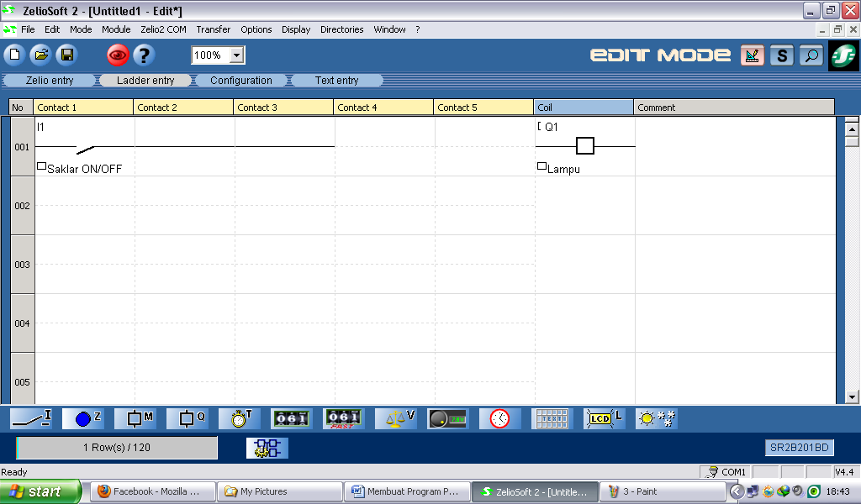This screenshot has width=861, height=504.
Task: Select the Zx keys tool
Action: click(x=83, y=418)
